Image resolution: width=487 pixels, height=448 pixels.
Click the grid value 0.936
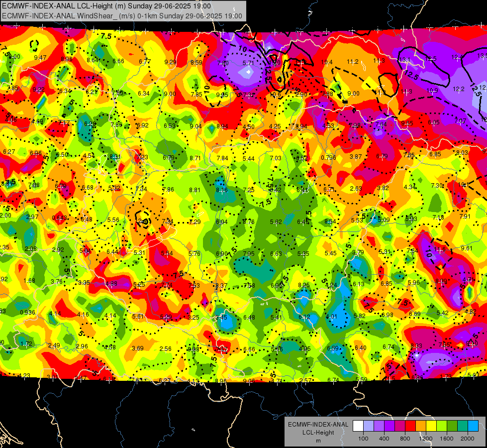27,313
